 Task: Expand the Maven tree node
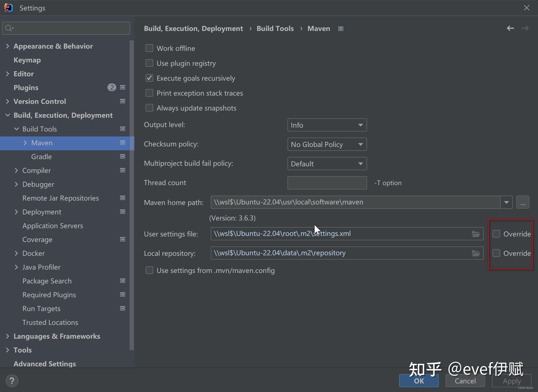[x=25, y=143]
